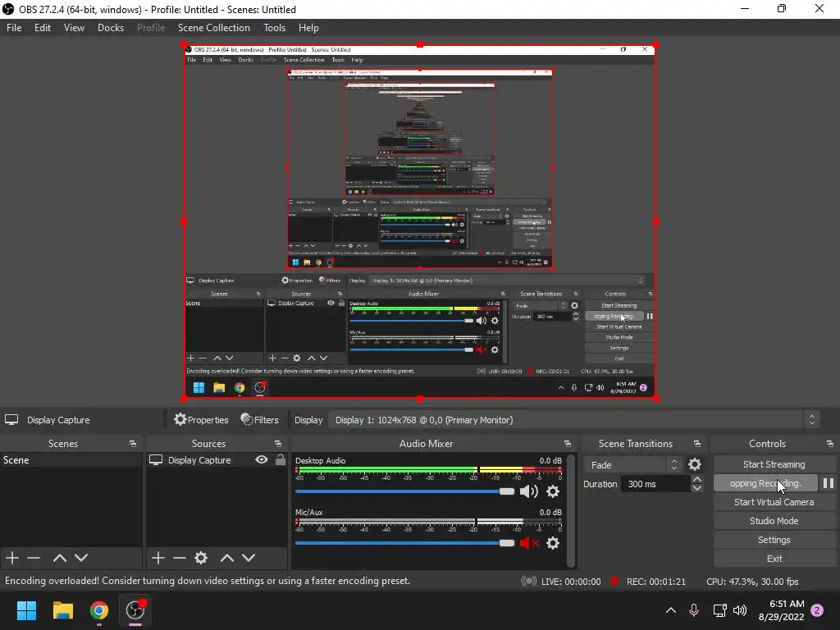
Task: Show hidden system tray icons
Action: tap(671, 610)
